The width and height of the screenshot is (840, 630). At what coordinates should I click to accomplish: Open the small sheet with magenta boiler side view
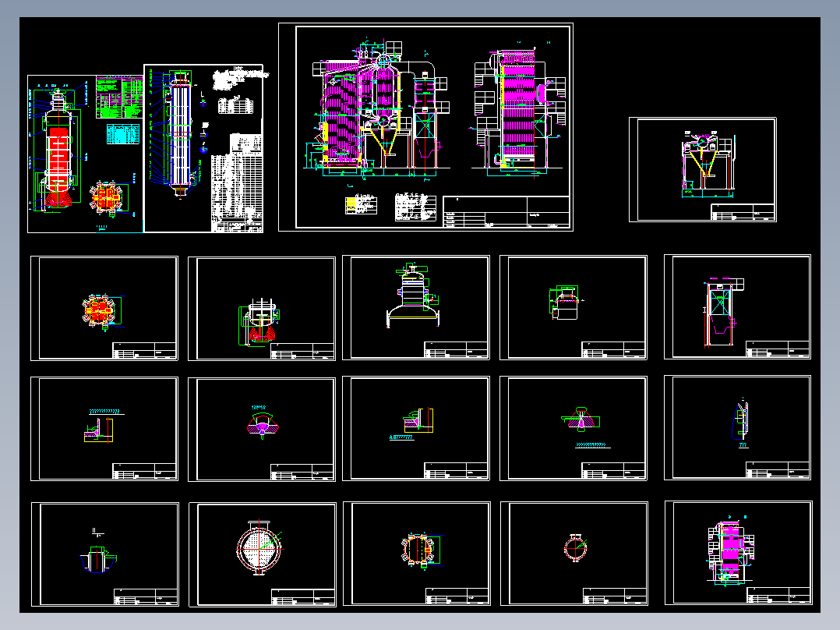(x=738, y=553)
